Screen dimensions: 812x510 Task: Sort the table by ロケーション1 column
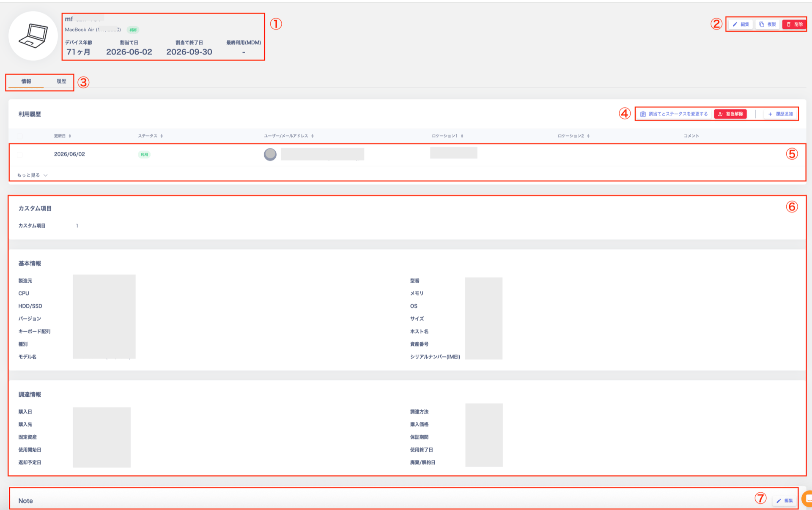coord(447,136)
